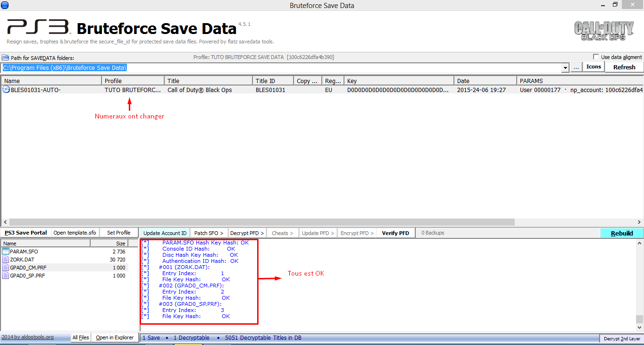Select the BLES01031-AUTO- save entry name
This screenshot has height=345, width=644.
pos(36,90)
